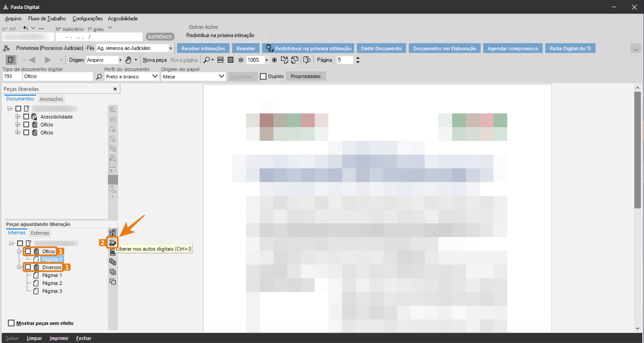Image resolution: width=644 pixels, height=343 pixels.
Task: Toggle the Duplex checkbox
Action: (263, 76)
